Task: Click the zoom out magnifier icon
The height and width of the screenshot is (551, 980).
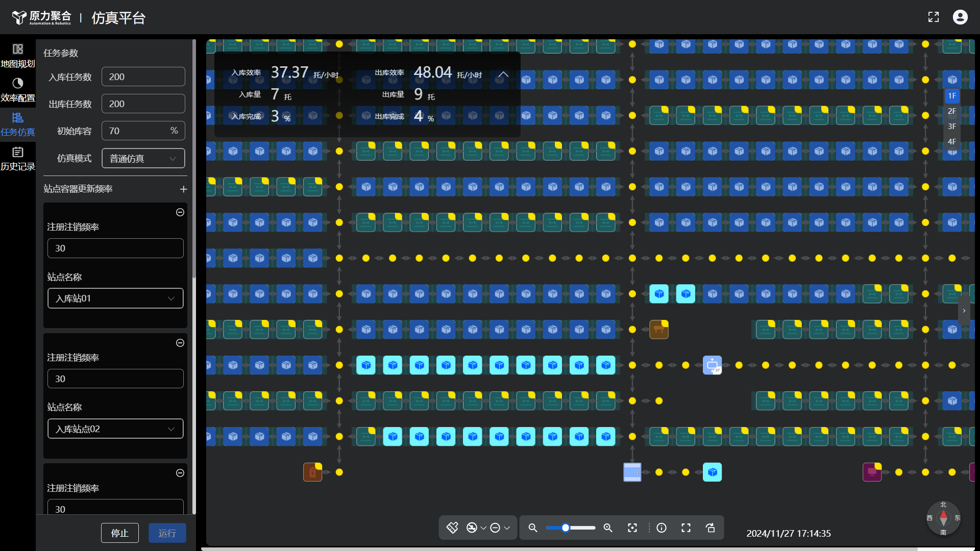Action: click(533, 528)
